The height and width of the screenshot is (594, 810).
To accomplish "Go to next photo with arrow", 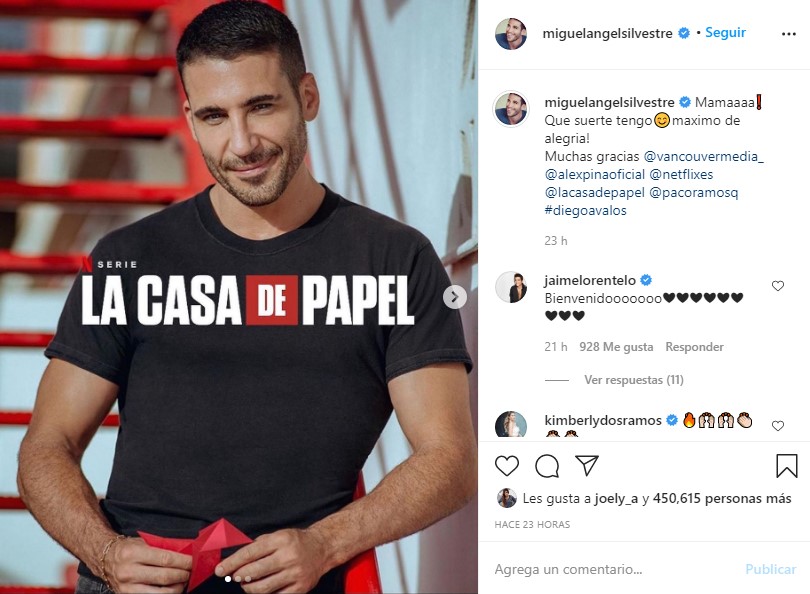I will click(x=455, y=297).
